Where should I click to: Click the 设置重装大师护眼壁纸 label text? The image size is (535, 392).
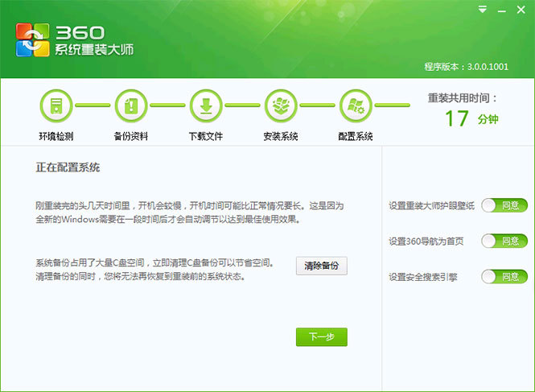pyautogui.click(x=431, y=205)
